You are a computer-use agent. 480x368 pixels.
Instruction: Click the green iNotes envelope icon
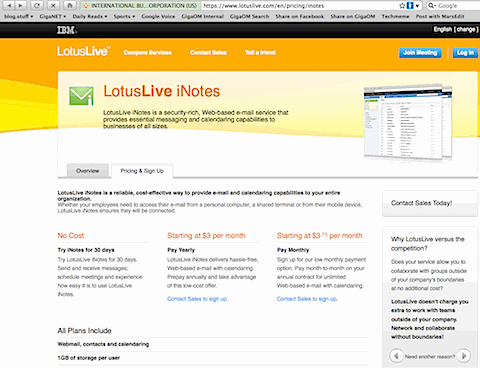click(x=81, y=96)
